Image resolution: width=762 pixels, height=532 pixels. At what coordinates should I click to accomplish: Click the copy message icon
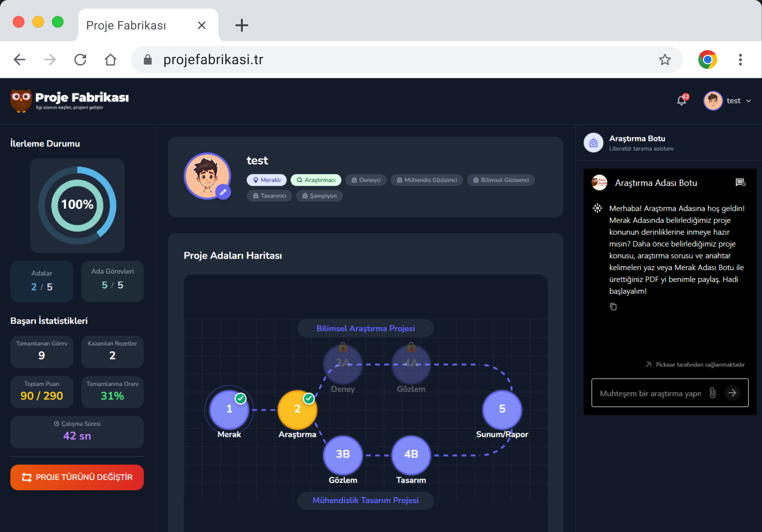[613, 307]
